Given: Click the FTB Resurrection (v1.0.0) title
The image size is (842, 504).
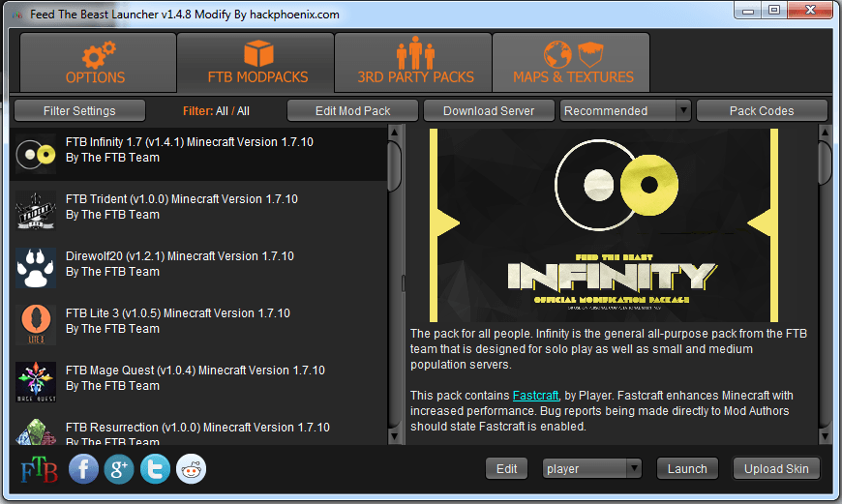Looking at the screenshot, I should coord(197,428).
